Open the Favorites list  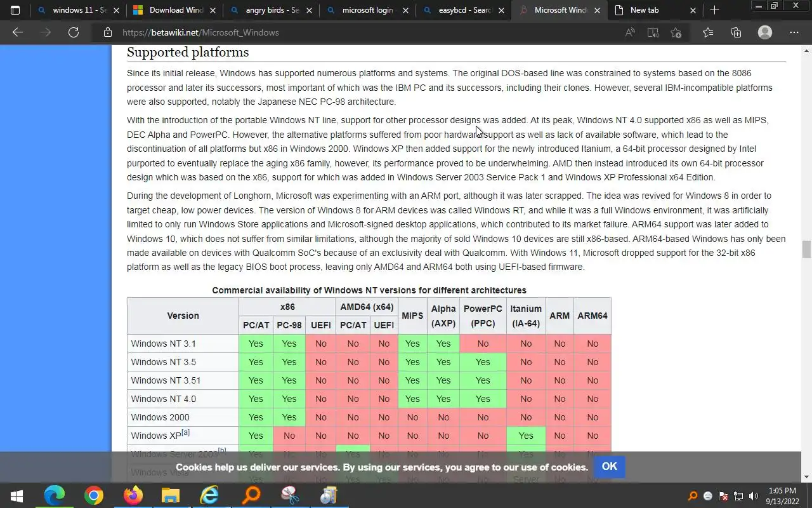pos(708,32)
